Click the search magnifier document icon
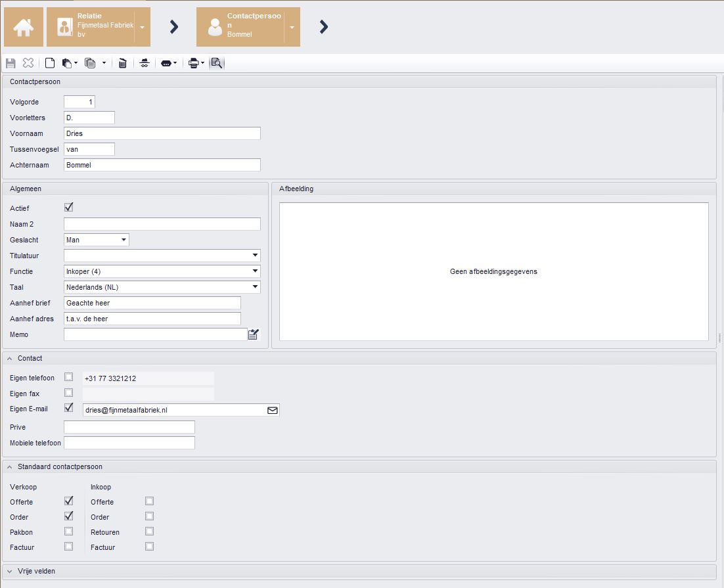Screen dimensions: 724x588 click(217, 63)
